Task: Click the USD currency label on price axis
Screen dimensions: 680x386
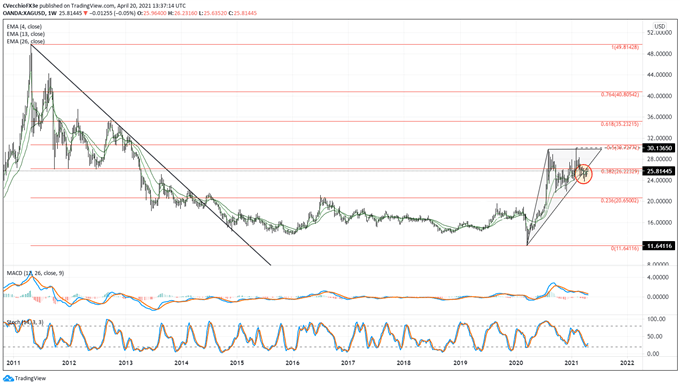Action: click(x=660, y=26)
